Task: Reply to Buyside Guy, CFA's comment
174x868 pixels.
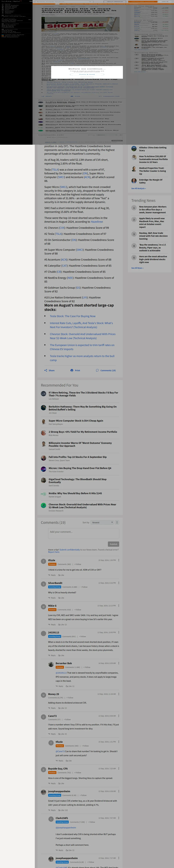Action: (52, 783)
